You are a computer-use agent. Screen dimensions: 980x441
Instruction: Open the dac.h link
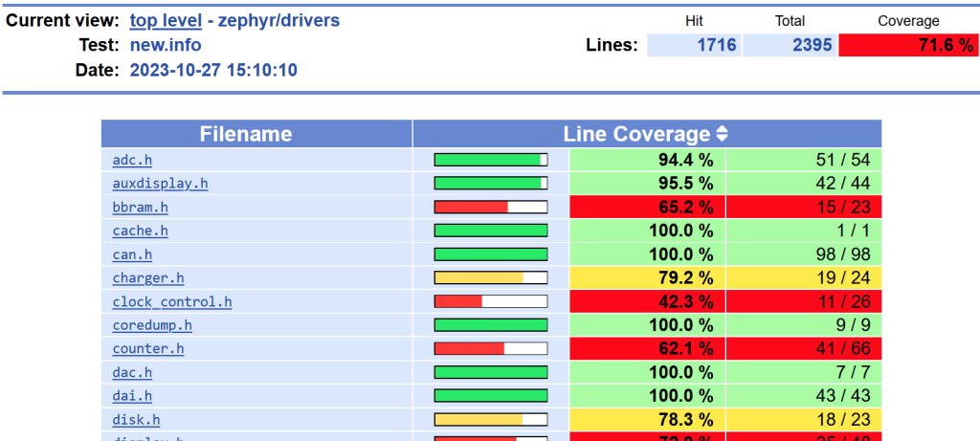pyautogui.click(x=132, y=373)
